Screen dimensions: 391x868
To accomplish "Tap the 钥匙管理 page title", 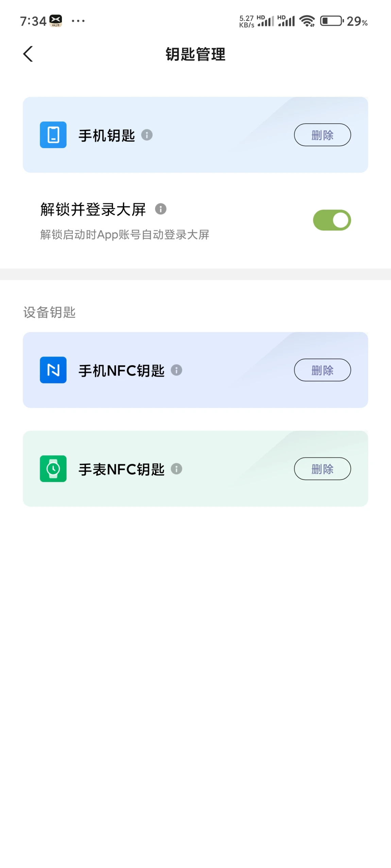I will [195, 54].
